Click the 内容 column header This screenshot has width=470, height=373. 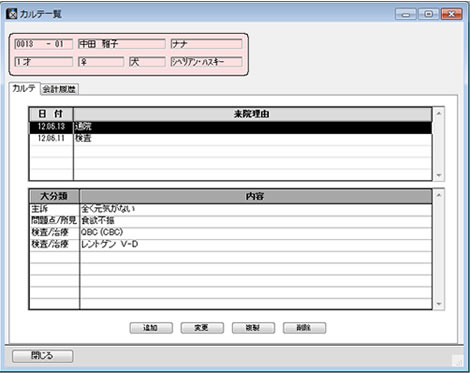coord(255,196)
